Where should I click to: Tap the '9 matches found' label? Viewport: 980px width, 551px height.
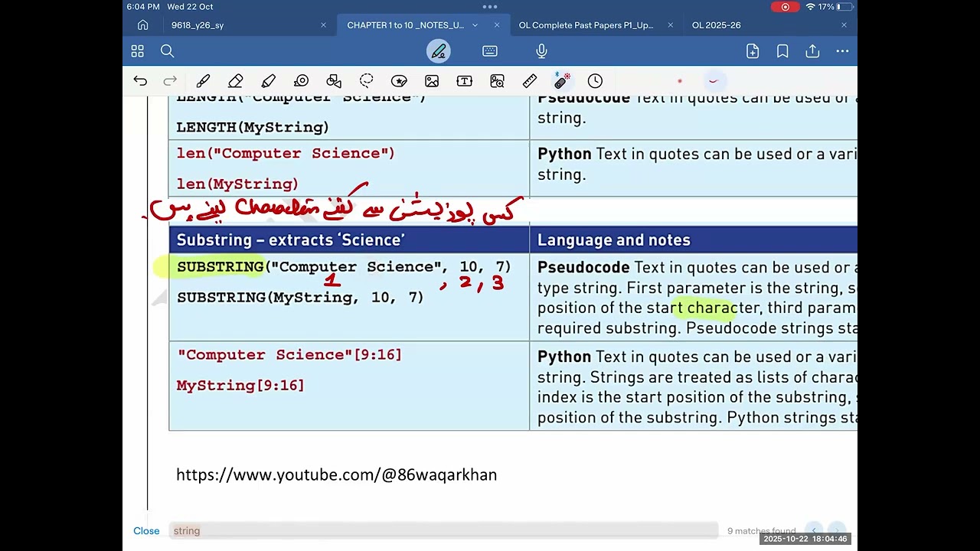[x=761, y=531]
